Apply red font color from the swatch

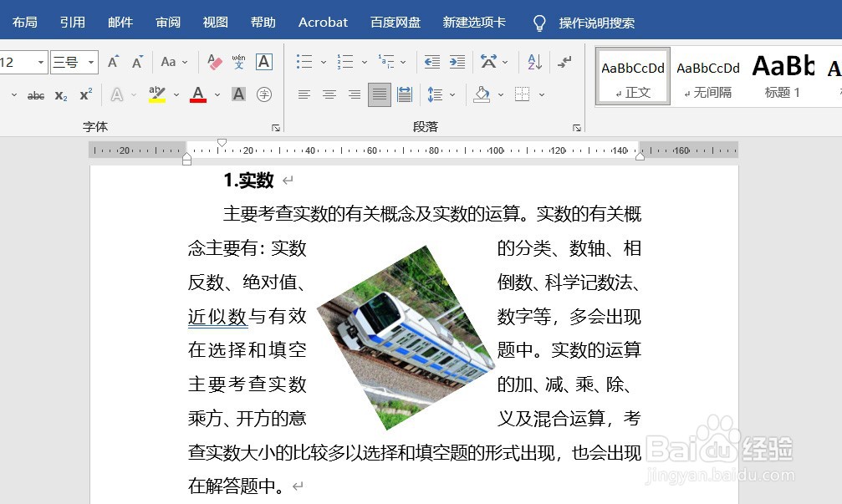tap(197, 94)
